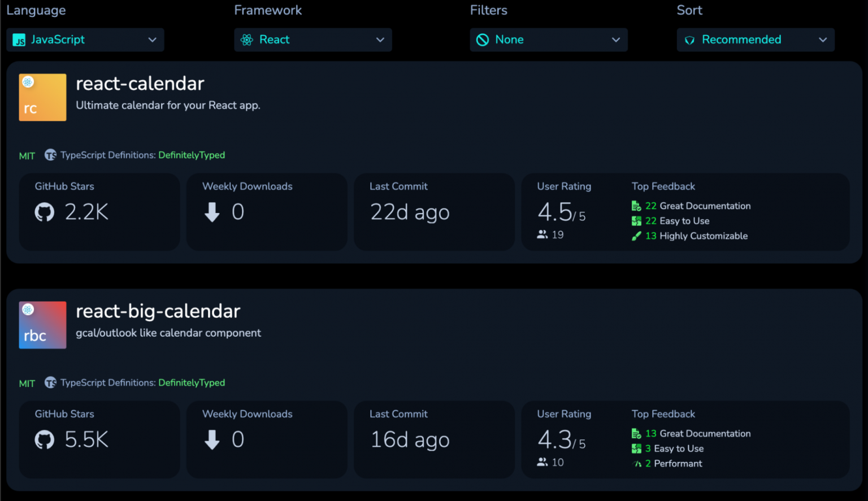Click the GitHub icon beside 5.5K stars
Viewport: 868px width, 501px height.
coord(45,440)
